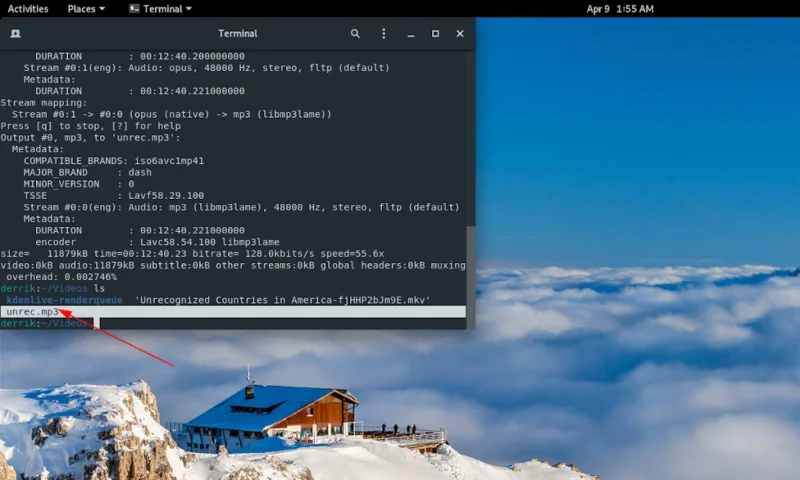Click the kdenlive-renderqueue folder name
The height and width of the screenshot is (480, 800).
point(64,300)
